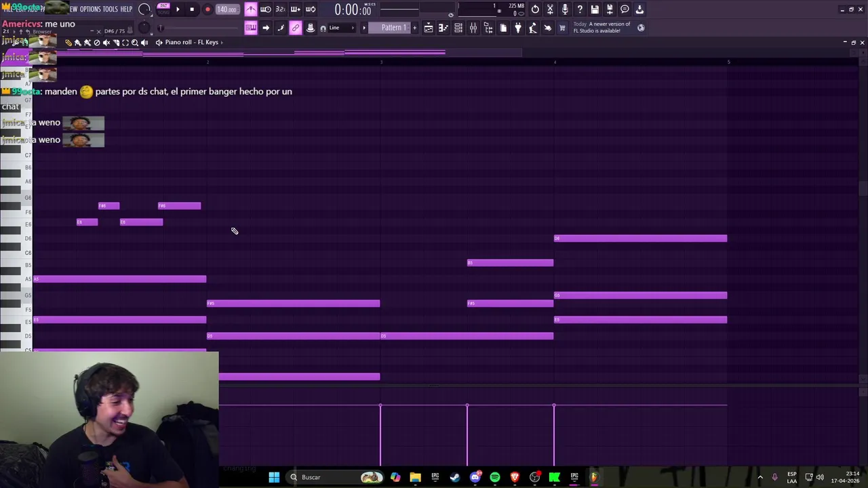Screen dimensions: 868x488
Task: Adjust the main pitch knob
Action: click(144, 28)
